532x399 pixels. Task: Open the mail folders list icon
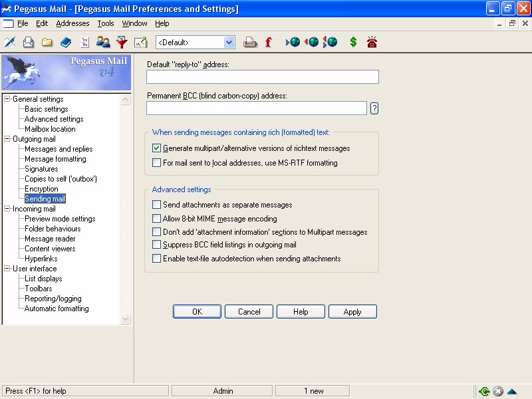pos(47,42)
